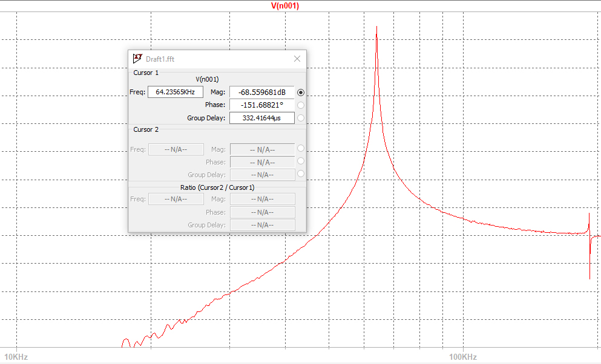Click the Phase field showing -151.68821°
This screenshot has height=364, width=601.
(x=261, y=105)
